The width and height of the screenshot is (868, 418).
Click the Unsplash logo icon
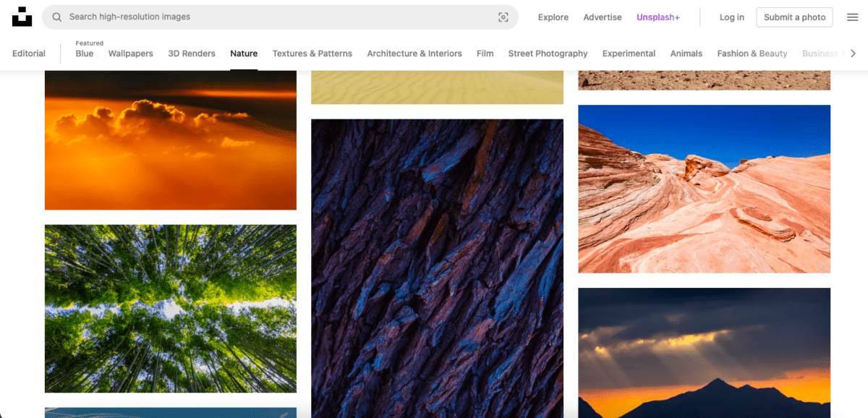[x=22, y=17]
